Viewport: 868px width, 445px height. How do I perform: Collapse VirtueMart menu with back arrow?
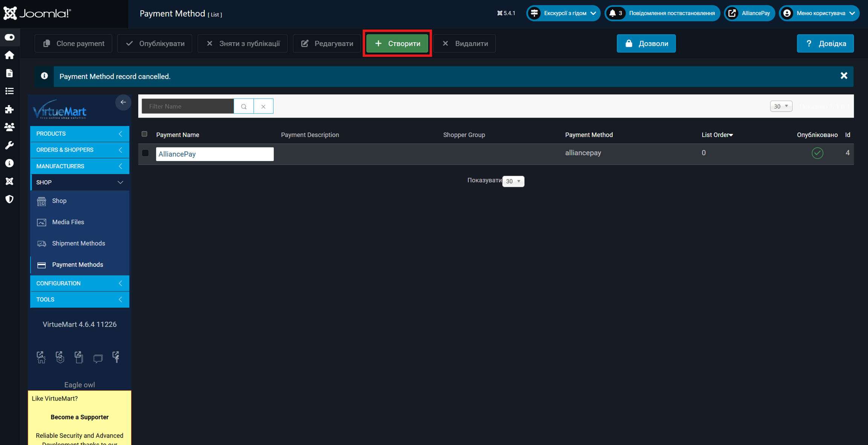[123, 102]
